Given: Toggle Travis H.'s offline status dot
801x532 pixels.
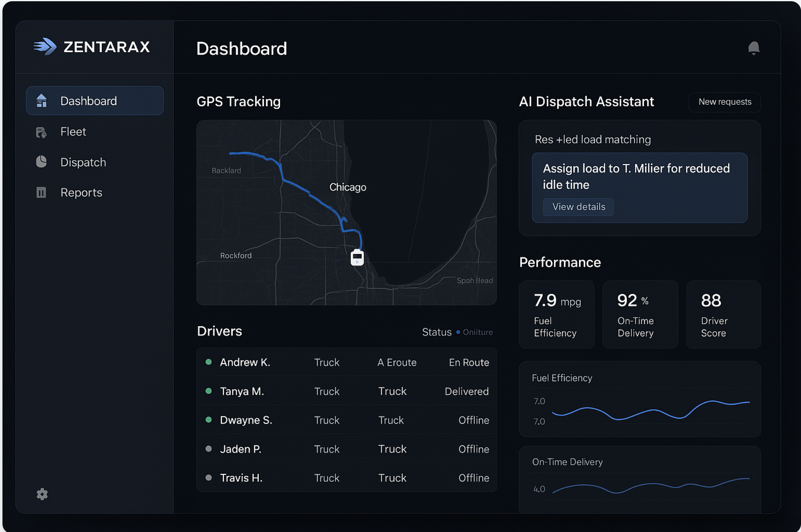Looking at the screenshot, I should point(209,478).
